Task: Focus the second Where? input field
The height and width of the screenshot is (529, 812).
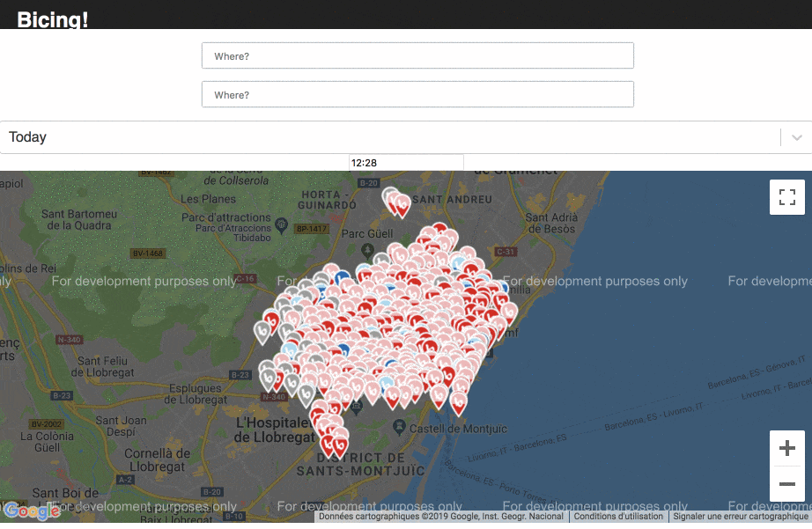Action: pyautogui.click(x=417, y=94)
